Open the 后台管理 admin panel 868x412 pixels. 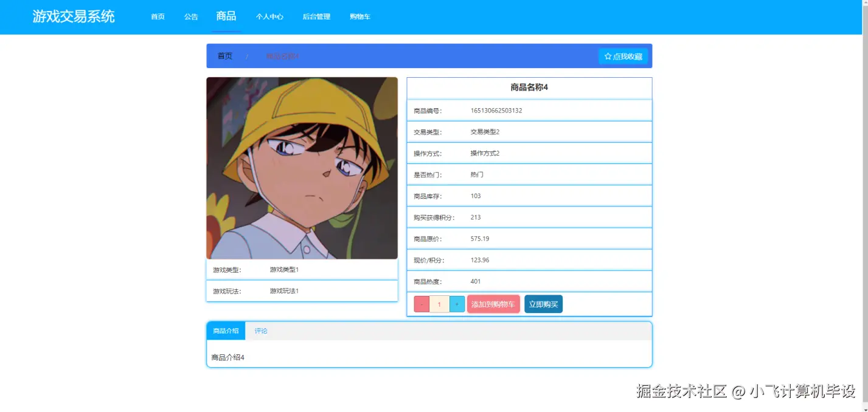(x=316, y=17)
